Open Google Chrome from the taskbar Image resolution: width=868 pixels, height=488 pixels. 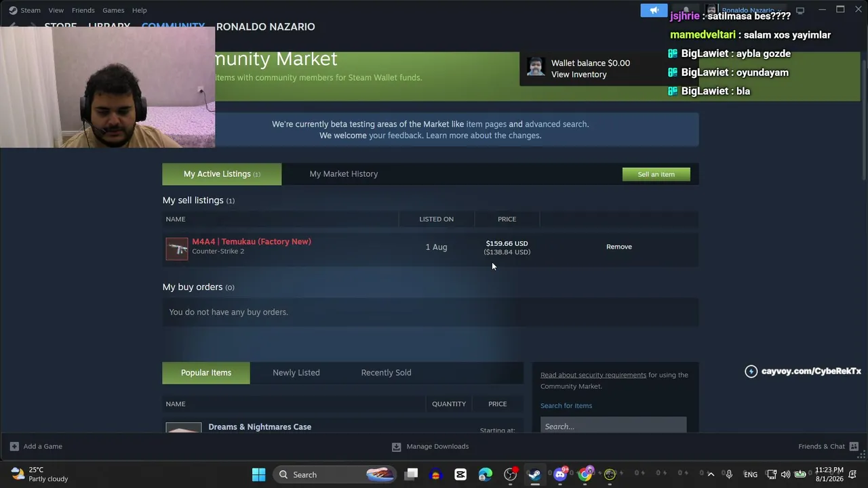pyautogui.click(x=585, y=474)
